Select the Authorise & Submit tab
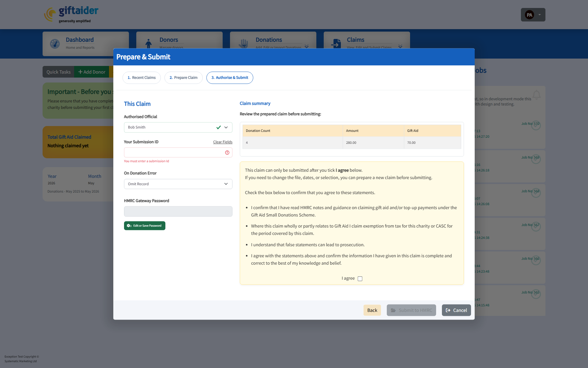This screenshot has width=588, height=368. click(230, 78)
